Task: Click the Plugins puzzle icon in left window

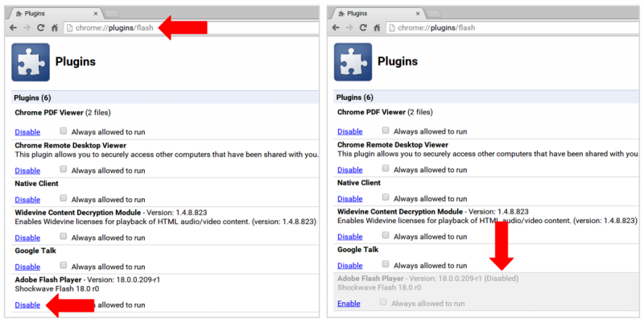Action: tap(31, 62)
